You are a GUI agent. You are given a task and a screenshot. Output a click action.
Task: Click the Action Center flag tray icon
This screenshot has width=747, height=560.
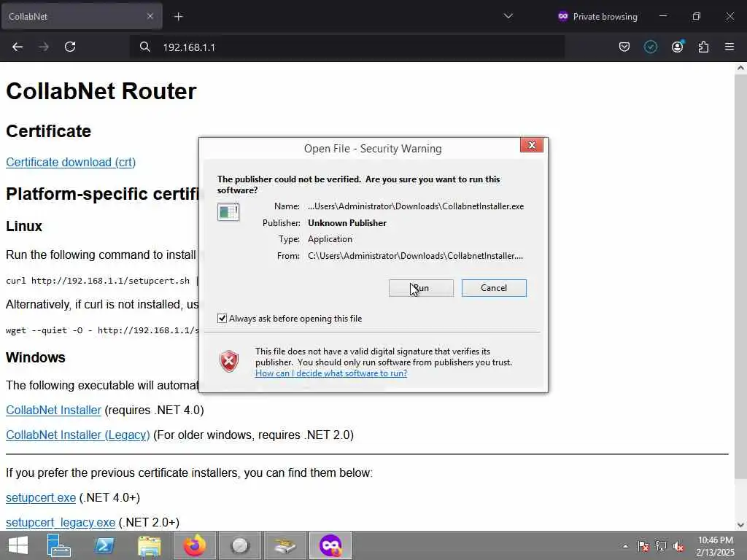point(643,546)
